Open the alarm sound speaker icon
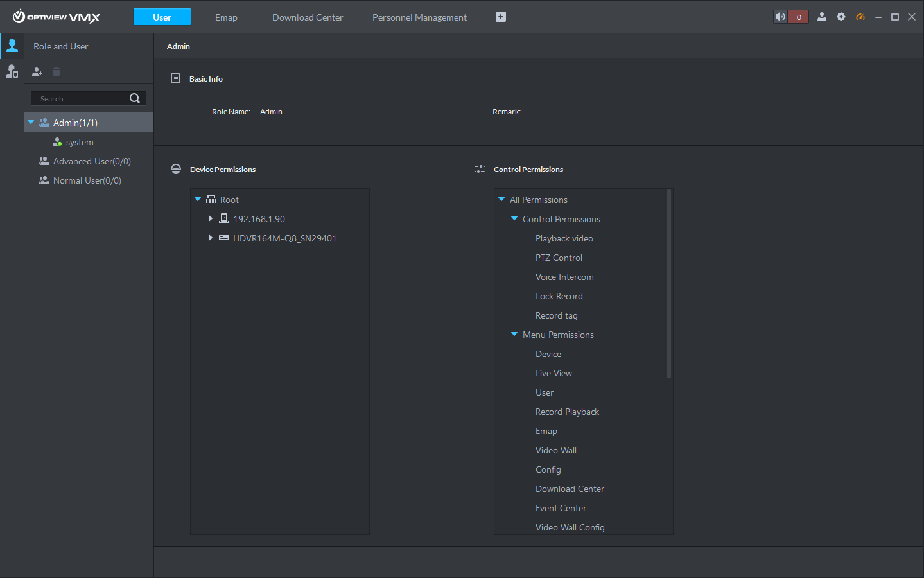Image resolution: width=924 pixels, height=578 pixels. tap(780, 16)
